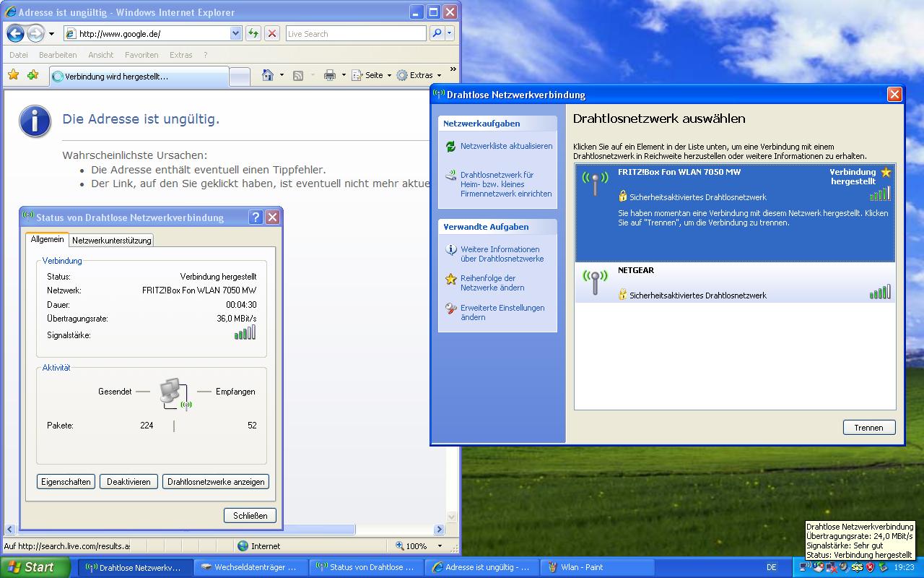924x578 pixels.
Task: Open the search provider options dropdown
Action: [x=450, y=33]
